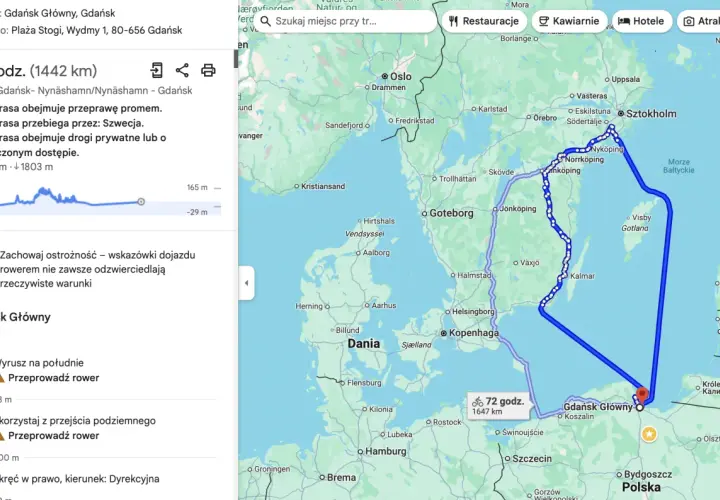Click the Koszalin town label
Image resolution: width=720 pixels, height=500 pixels.
[x=579, y=416]
